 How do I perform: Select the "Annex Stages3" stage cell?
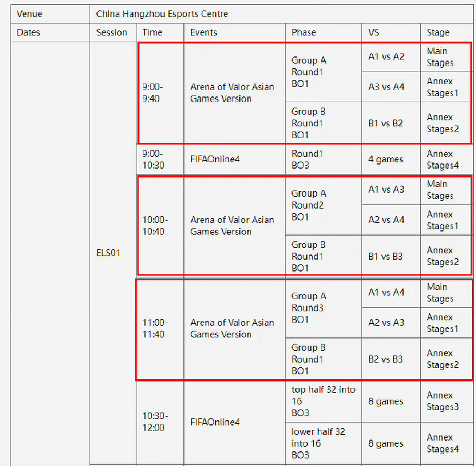point(447,401)
